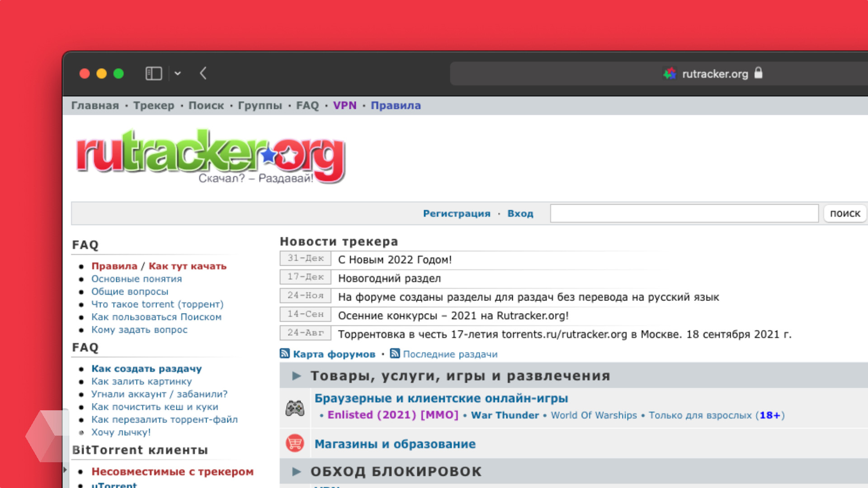
Task: Open the Трекер menu item
Action: click(154, 105)
